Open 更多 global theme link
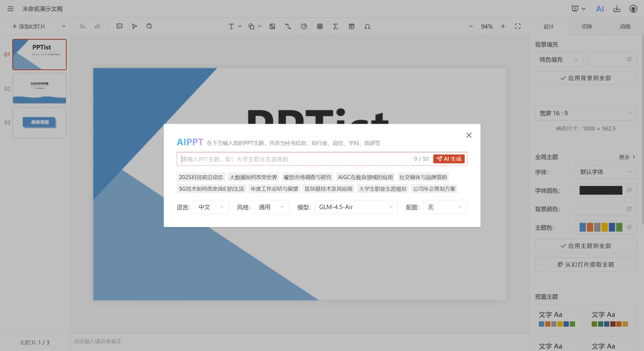Screen dimensions: 644x351 point(627,157)
